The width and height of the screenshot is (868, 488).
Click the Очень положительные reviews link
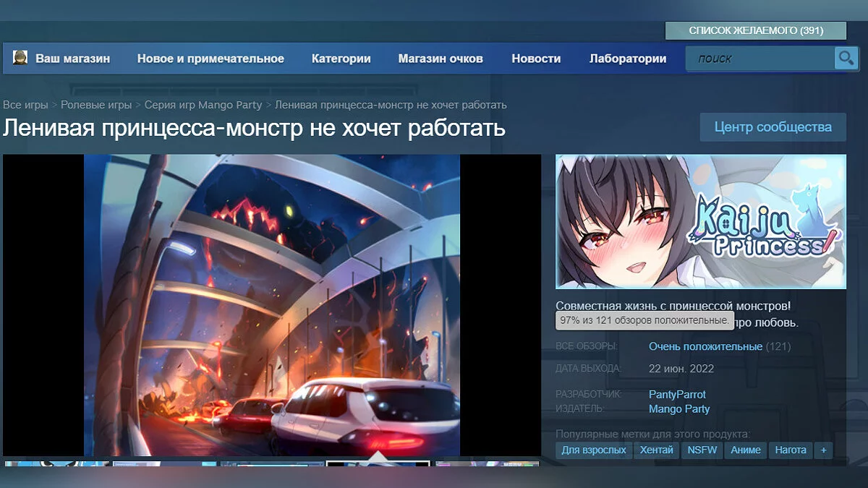[705, 346]
